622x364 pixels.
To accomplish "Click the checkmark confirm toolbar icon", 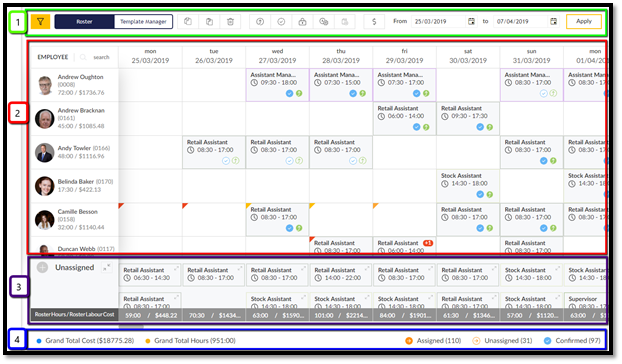I will (x=281, y=22).
